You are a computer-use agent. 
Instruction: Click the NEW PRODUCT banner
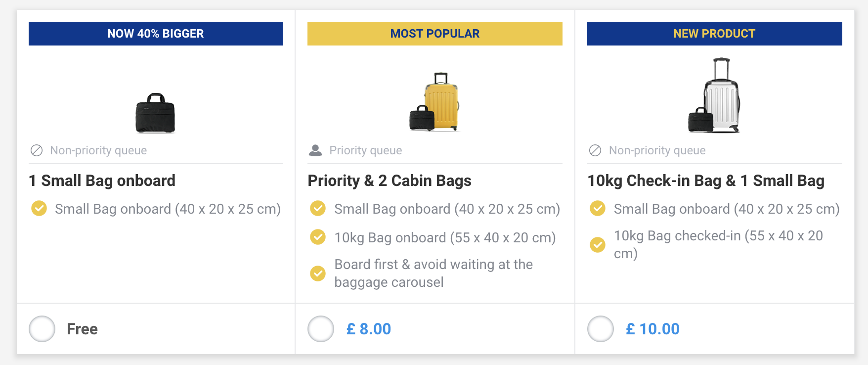click(714, 34)
